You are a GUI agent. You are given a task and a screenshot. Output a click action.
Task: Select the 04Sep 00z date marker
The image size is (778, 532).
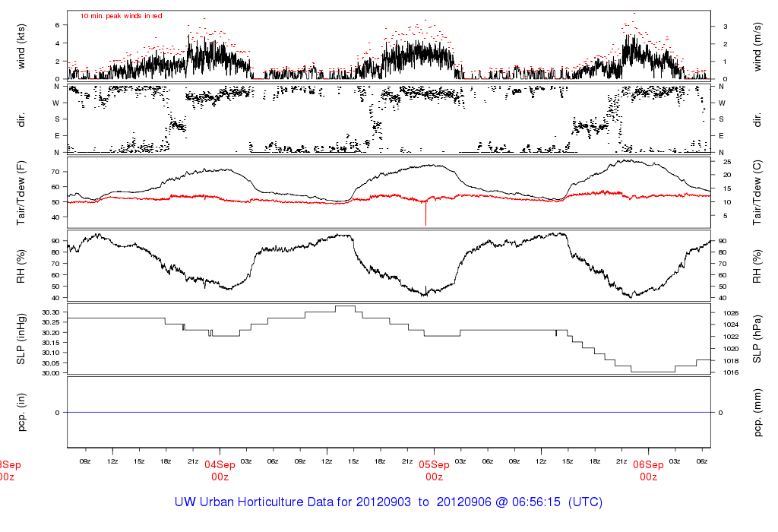220,470
